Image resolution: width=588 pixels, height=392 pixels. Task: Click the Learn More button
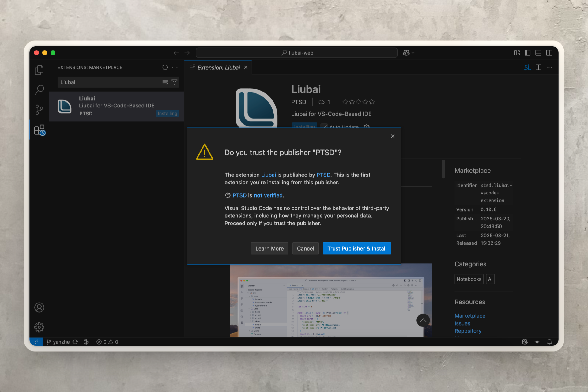pos(269,248)
